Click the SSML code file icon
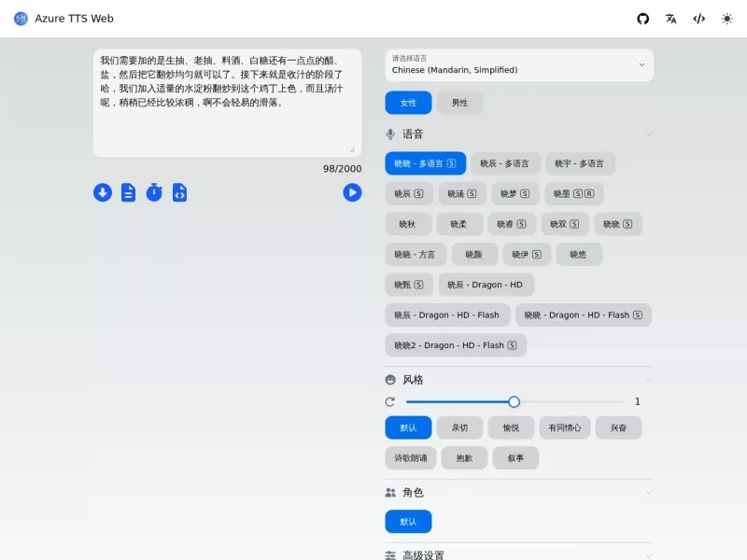This screenshot has width=747, height=560. pyautogui.click(x=179, y=192)
